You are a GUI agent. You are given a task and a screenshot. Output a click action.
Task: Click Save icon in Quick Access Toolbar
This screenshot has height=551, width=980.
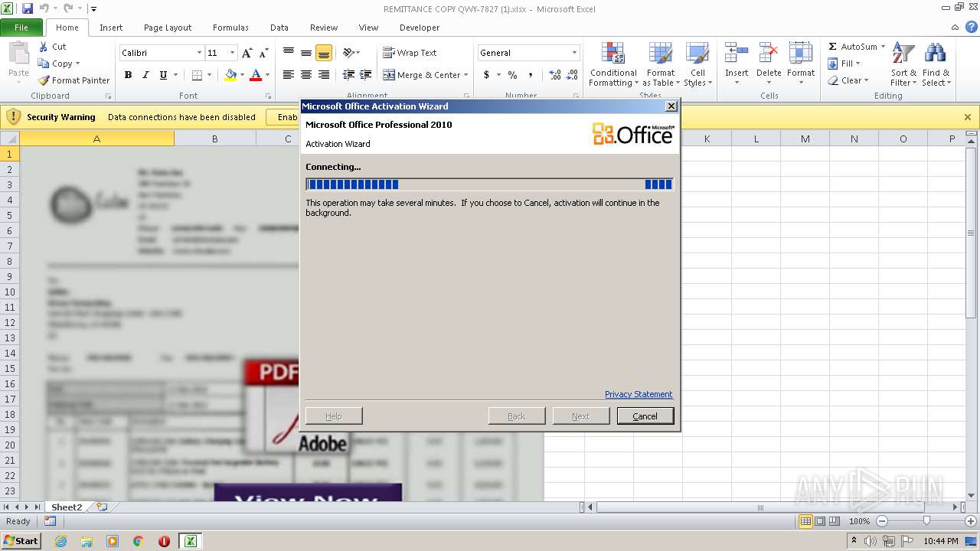point(28,9)
